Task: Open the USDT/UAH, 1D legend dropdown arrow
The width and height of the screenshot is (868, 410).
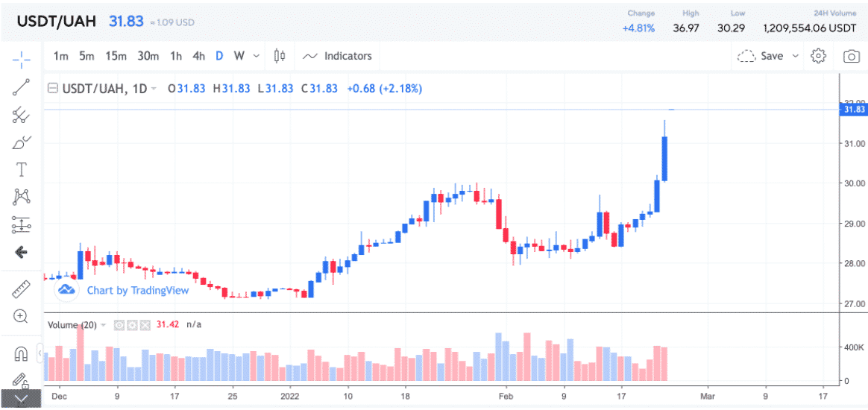Action: click(154, 89)
